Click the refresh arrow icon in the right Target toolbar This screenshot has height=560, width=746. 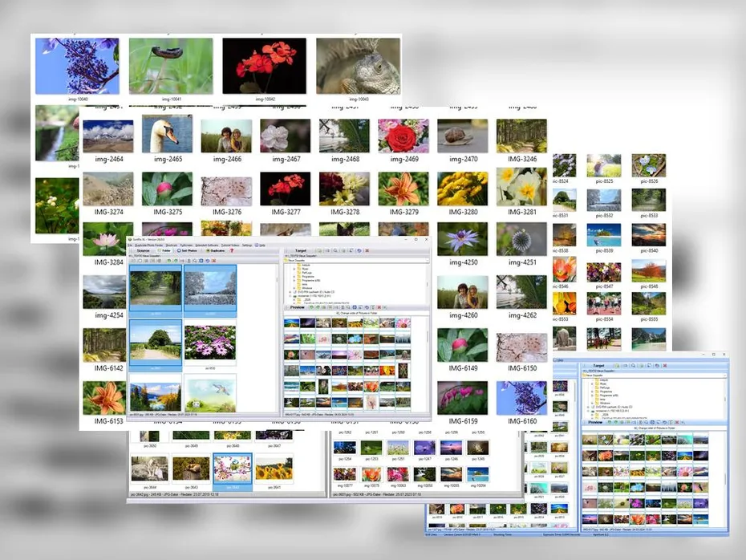click(649, 364)
